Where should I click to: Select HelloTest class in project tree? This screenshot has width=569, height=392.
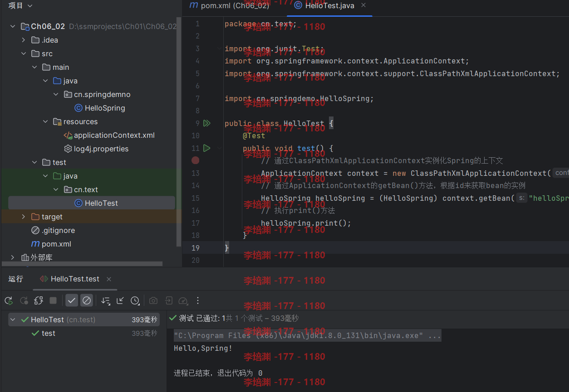pos(92,203)
